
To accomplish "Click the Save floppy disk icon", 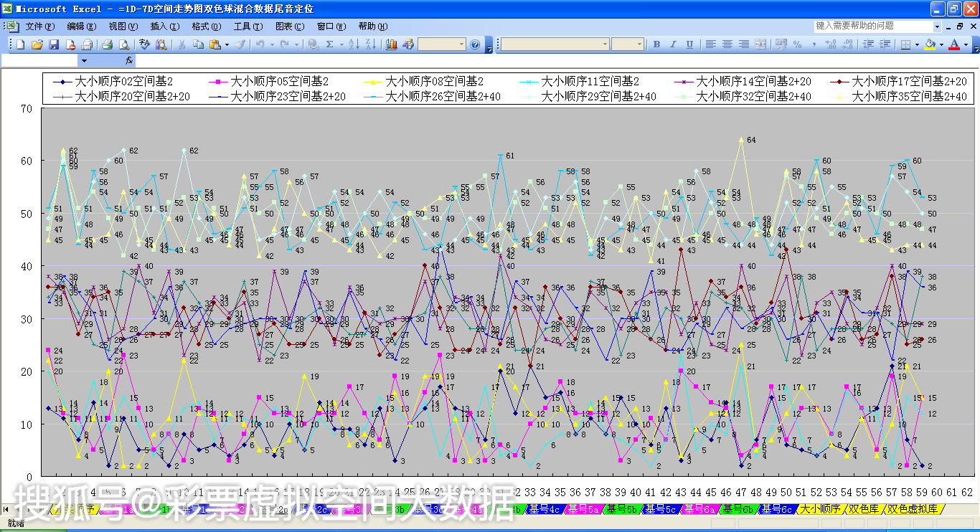I will 54,44.
